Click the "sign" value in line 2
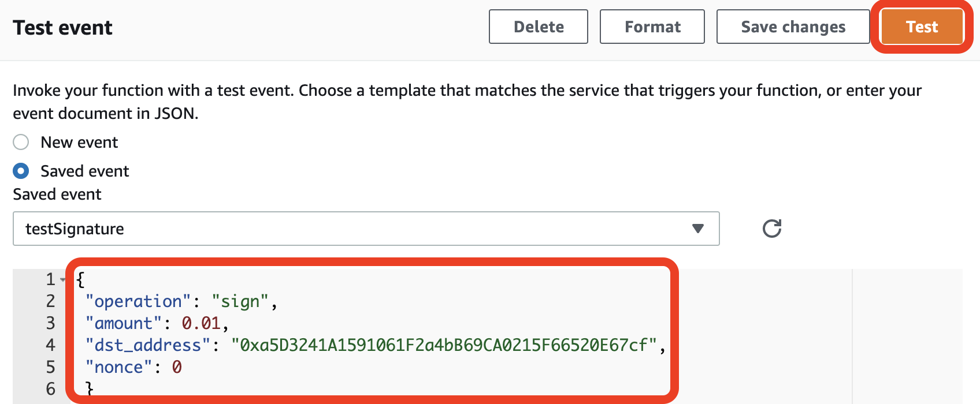The width and height of the screenshot is (980, 404). coord(240,301)
